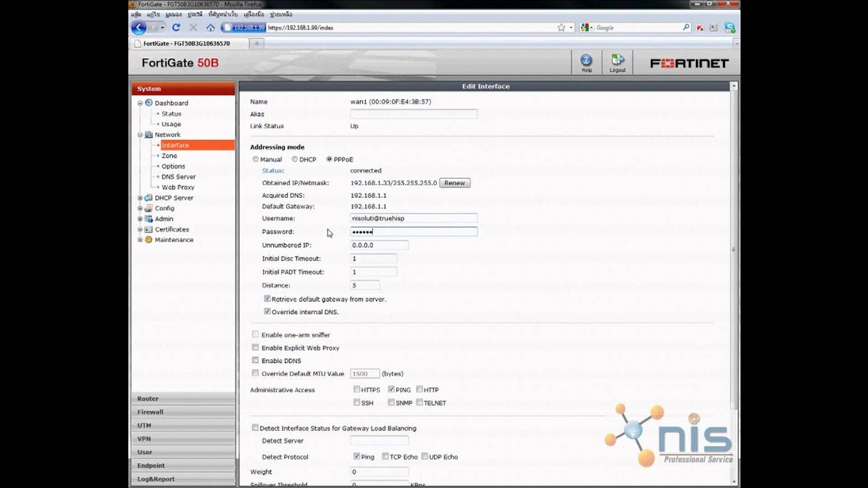This screenshot has width=868, height=488.
Task: Enable Explicit Web Proxy checkbox
Action: pos(256,347)
